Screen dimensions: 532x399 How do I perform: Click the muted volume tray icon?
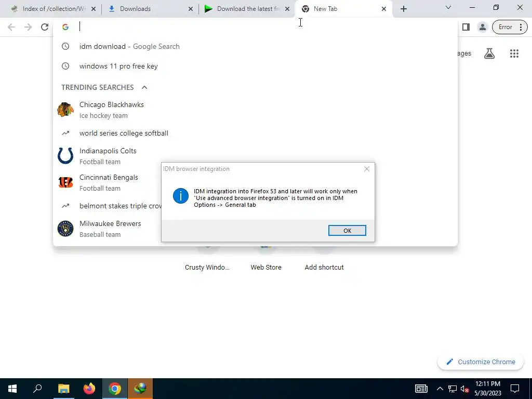465,389
